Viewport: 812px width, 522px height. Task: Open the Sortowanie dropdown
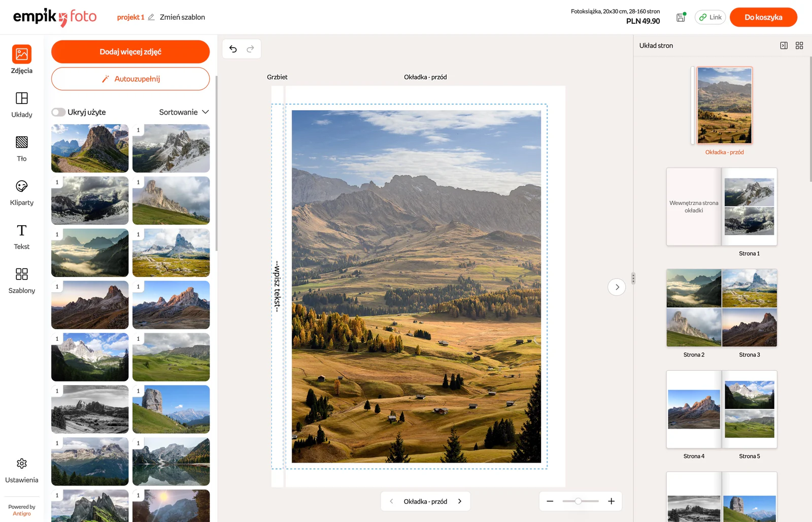(x=184, y=112)
